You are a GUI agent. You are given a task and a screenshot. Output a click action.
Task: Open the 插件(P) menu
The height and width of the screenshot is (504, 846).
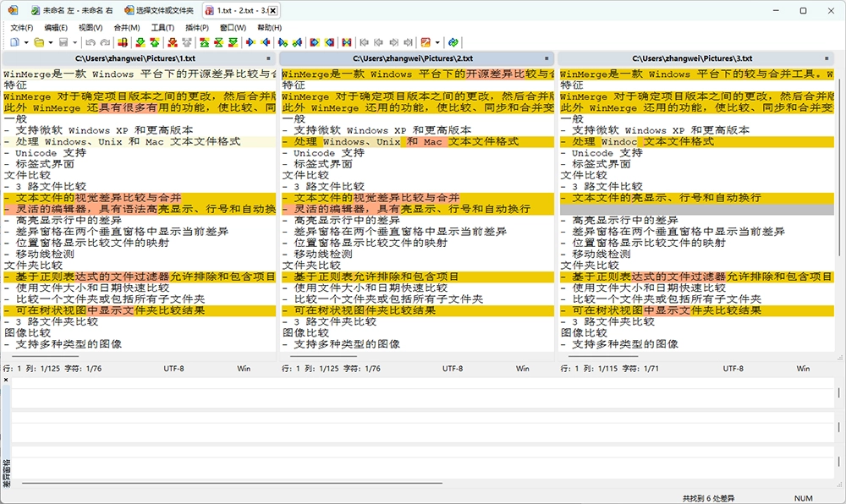[197, 28]
